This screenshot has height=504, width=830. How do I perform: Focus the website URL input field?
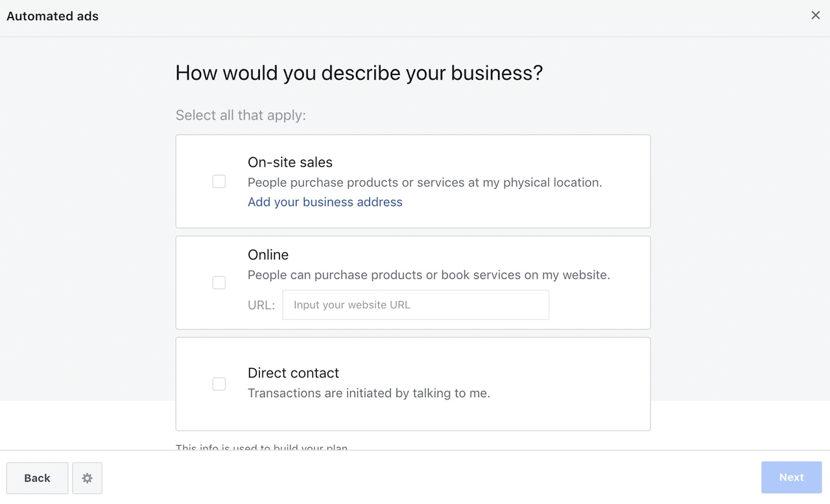(x=416, y=304)
